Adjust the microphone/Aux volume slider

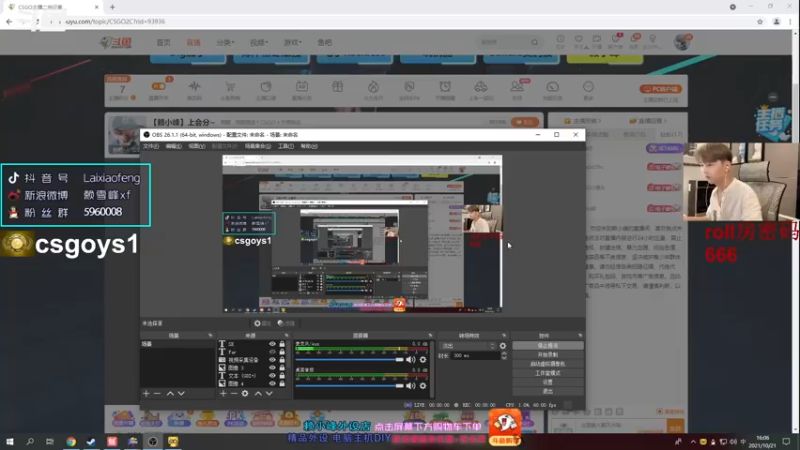[x=349, y=360]
